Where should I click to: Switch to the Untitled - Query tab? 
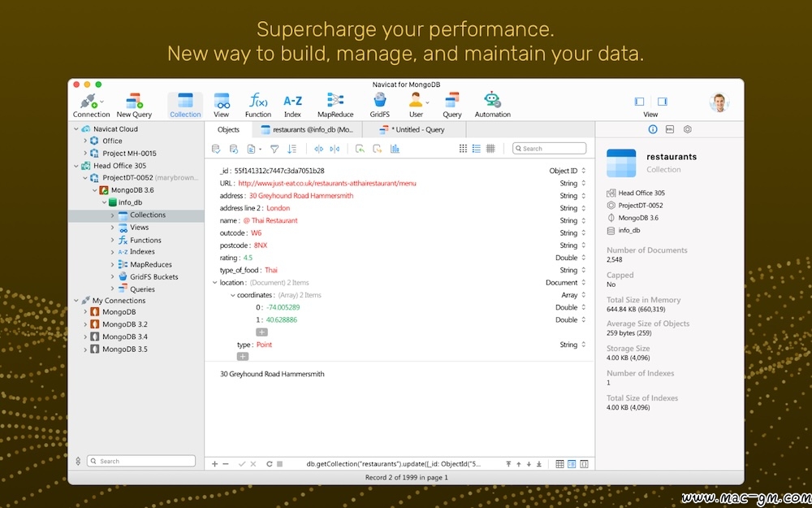[414, 129]
